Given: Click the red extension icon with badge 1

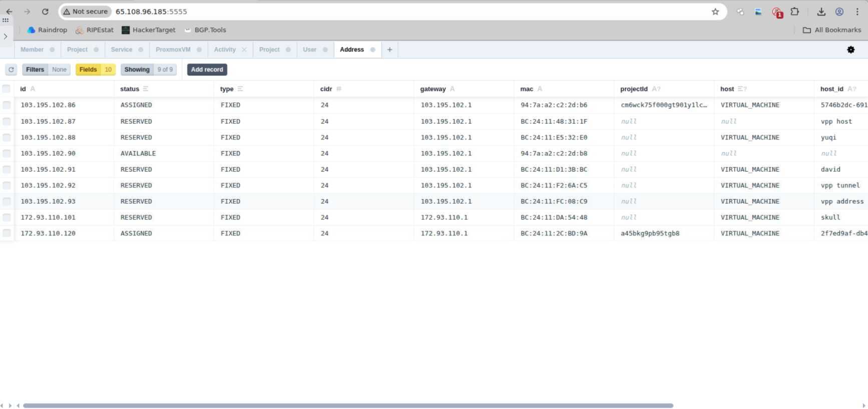Looking at the screenshot, I should pos(777,12).
